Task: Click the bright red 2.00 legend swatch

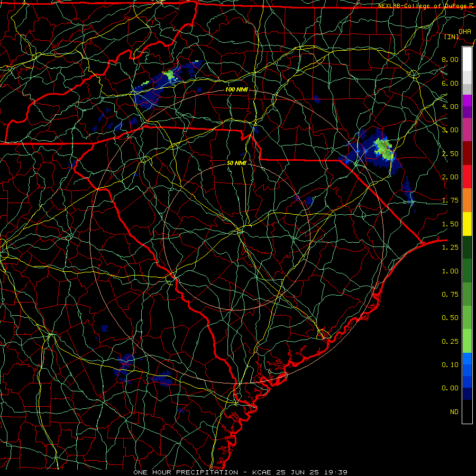Action: (x=467, y=177)
